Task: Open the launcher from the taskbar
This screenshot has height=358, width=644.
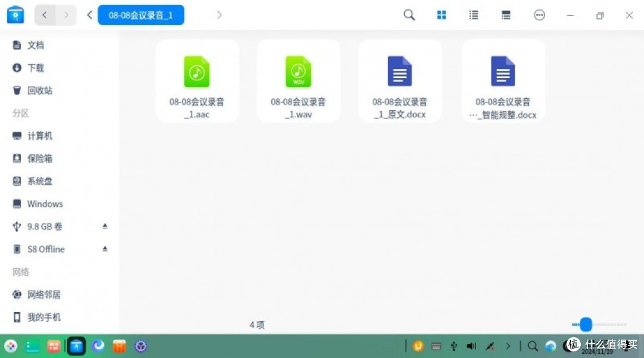Action: [x=11, y=346]
